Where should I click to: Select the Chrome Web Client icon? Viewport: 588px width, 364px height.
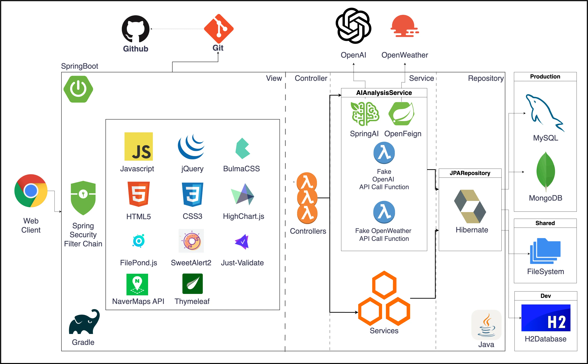point(31,191)
